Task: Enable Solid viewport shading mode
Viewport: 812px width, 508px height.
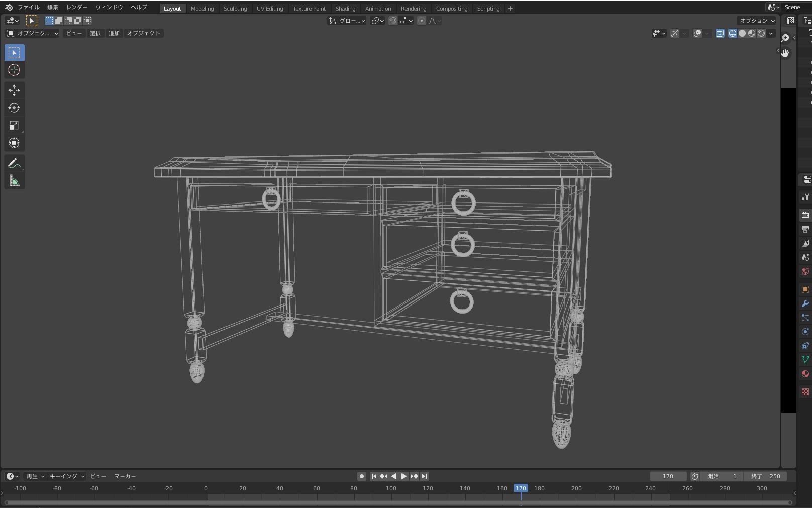Action: pos(742,33)
